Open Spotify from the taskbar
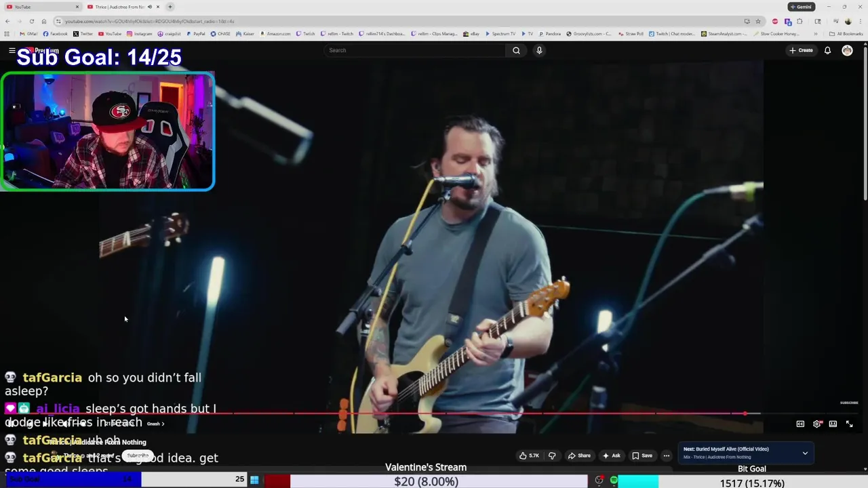 614,480
